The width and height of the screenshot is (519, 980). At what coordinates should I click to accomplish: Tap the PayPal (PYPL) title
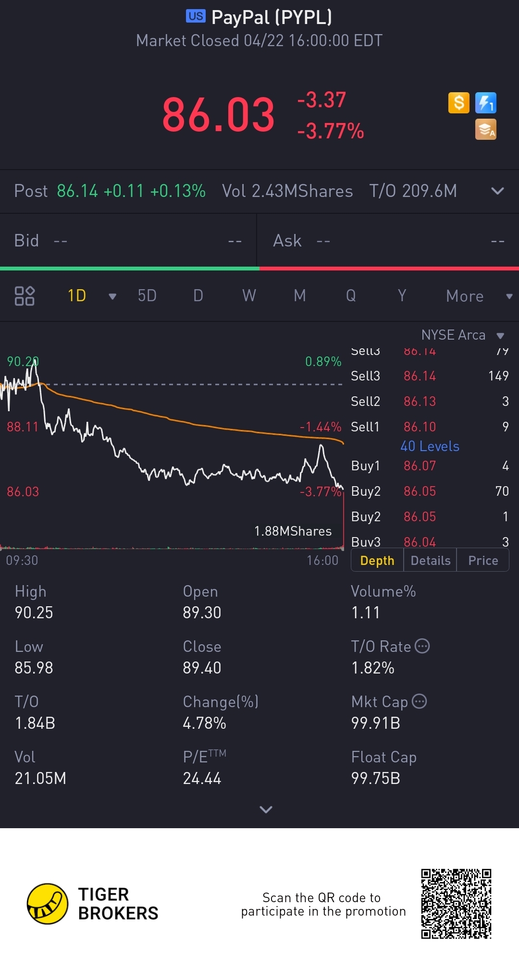pyautogui.click(x=272, y=17)
